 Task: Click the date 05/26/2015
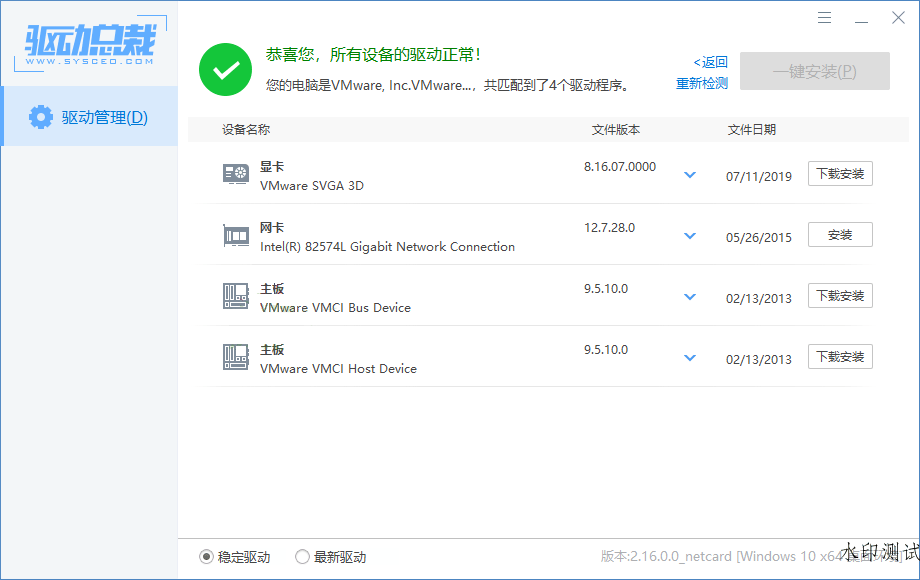759,238
